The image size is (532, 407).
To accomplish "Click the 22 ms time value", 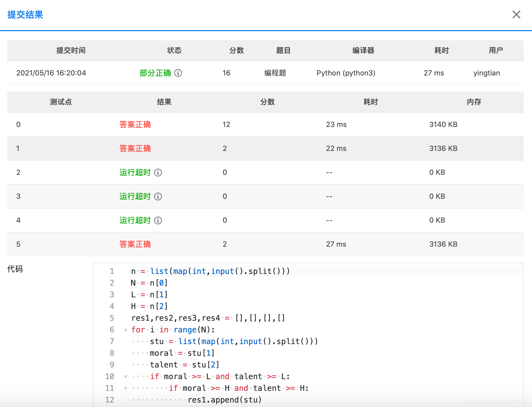I will pos(336,148).
